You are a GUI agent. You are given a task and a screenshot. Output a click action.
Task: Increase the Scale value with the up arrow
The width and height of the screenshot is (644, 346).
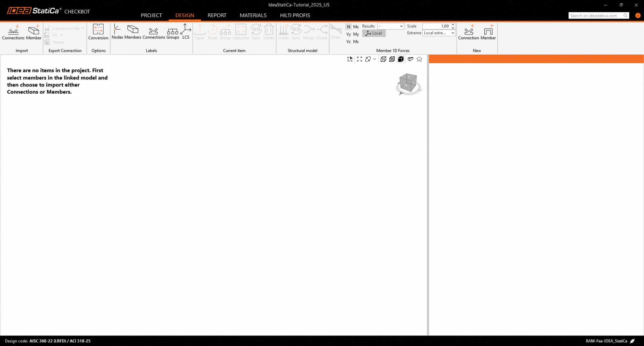(x=453, y=24)
